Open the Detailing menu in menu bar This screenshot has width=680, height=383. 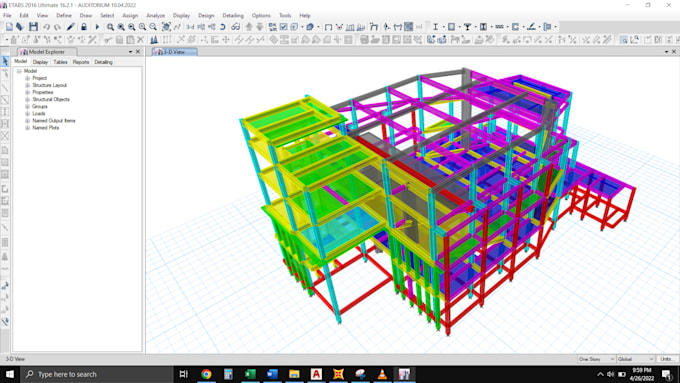pyautogui.click(x=233, y=16)
